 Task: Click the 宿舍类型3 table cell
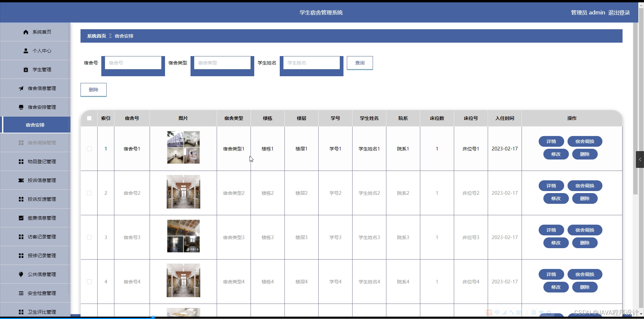[x=234, y=237]
